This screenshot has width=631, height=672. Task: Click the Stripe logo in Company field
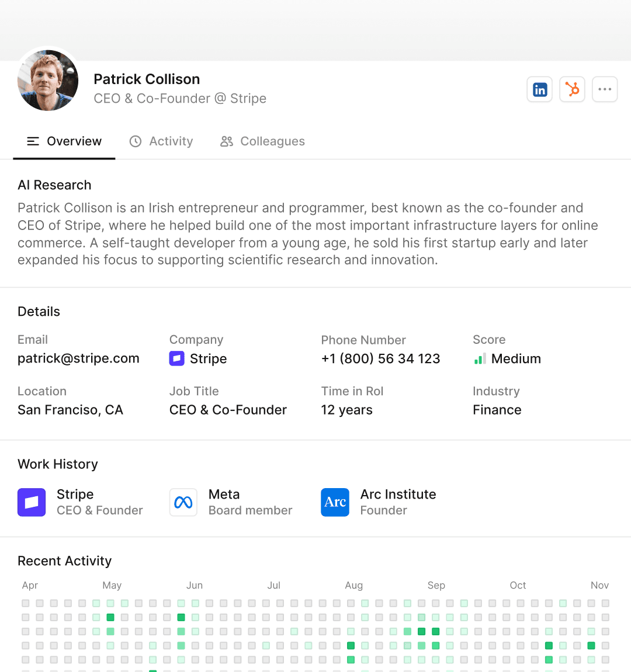176,358
